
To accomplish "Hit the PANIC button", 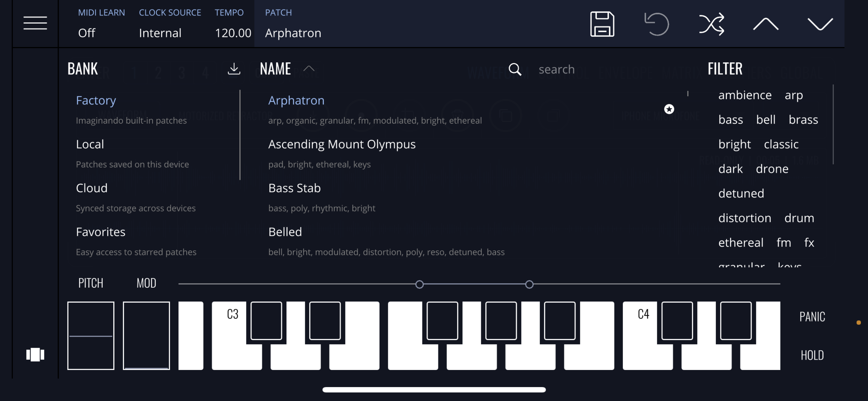I will point(812,316).
